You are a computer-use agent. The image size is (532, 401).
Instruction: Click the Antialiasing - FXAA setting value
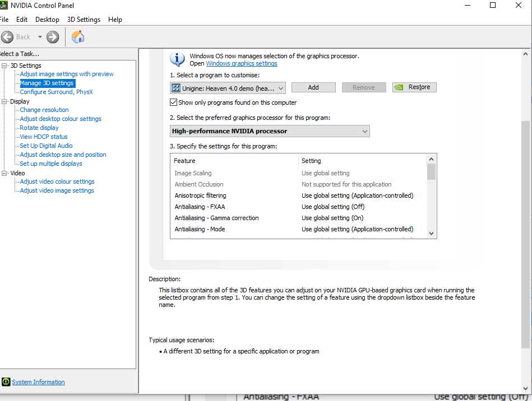click(333, 207)
